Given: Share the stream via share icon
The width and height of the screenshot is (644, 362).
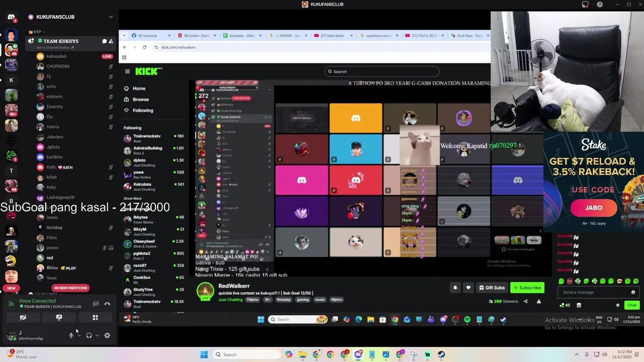Looking at the screenshot, I should (x=526, y=301).
